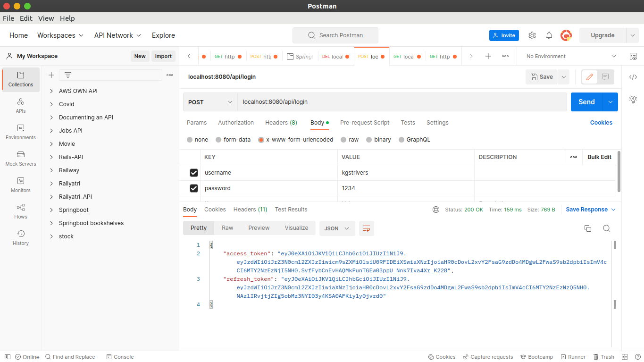Uncheck the password parameter checkbox
644x362 pixels.
(193, 188)
